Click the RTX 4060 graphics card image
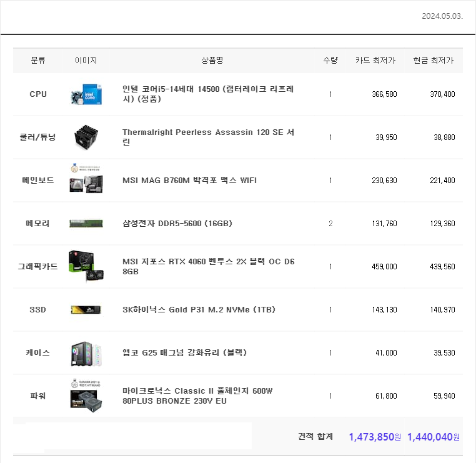The width and height of the screenshot is (476, 463). coord(86,267)
